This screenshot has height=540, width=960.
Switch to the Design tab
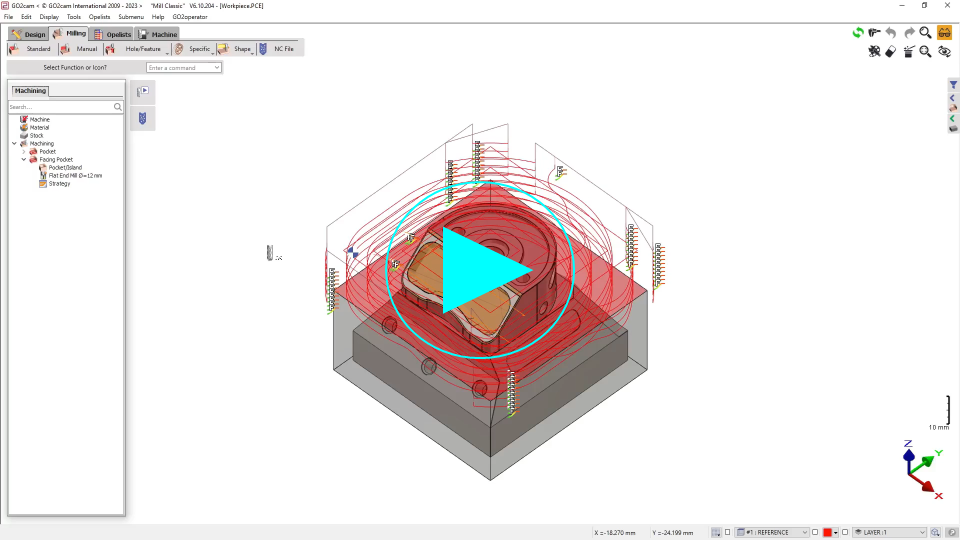coord(29,34)
